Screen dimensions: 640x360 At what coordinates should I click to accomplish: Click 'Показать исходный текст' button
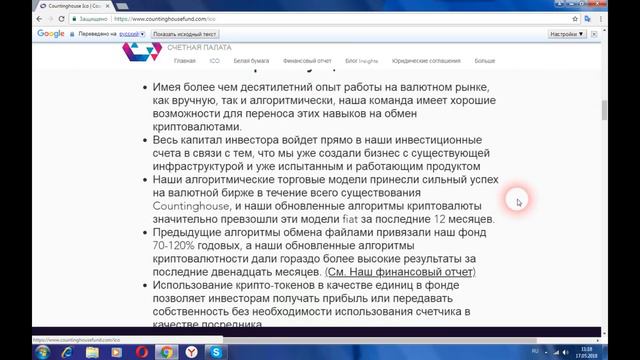[x=185, y=34]
